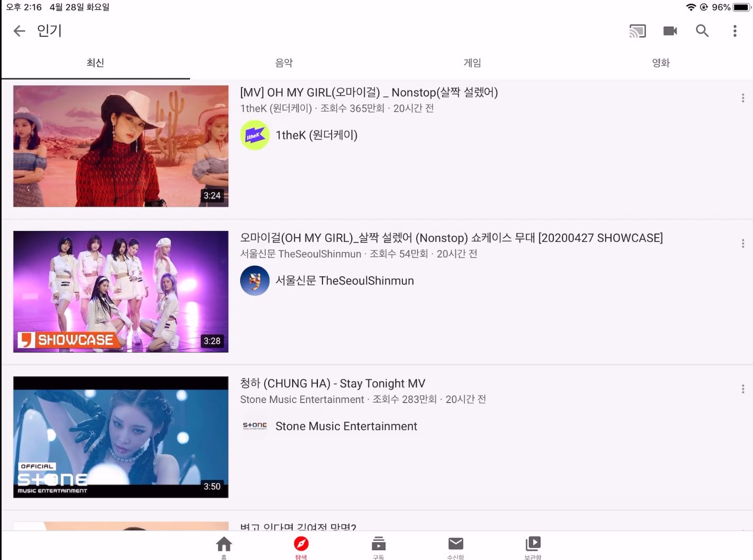
Task: Tap the 인기 page title
Action: 50,31
